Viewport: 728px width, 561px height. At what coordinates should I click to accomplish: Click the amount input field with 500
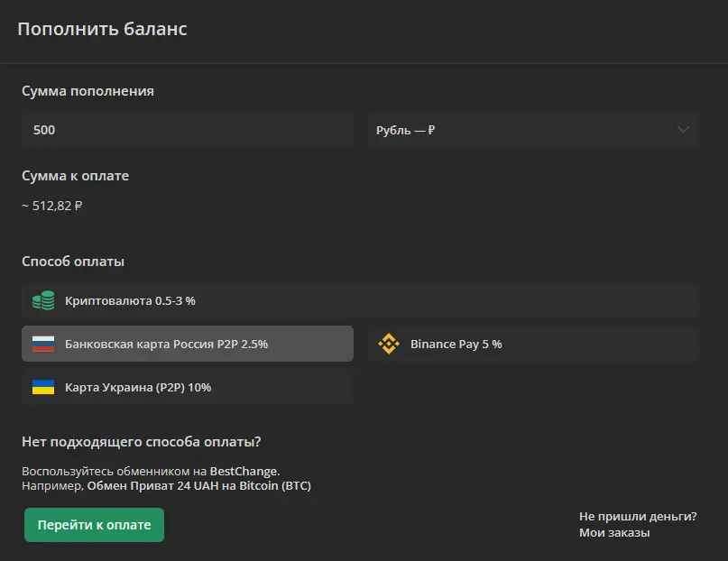[x=188, y=130]
